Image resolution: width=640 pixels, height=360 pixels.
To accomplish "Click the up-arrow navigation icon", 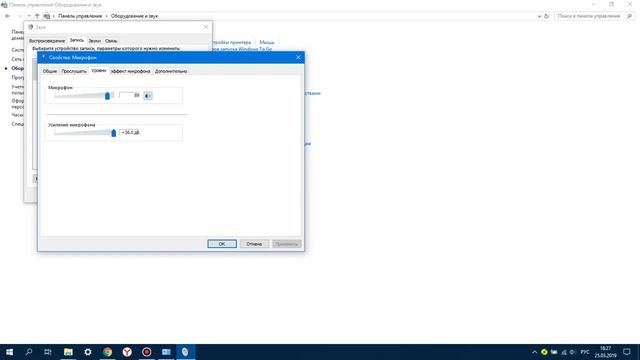I will point(37,16).
